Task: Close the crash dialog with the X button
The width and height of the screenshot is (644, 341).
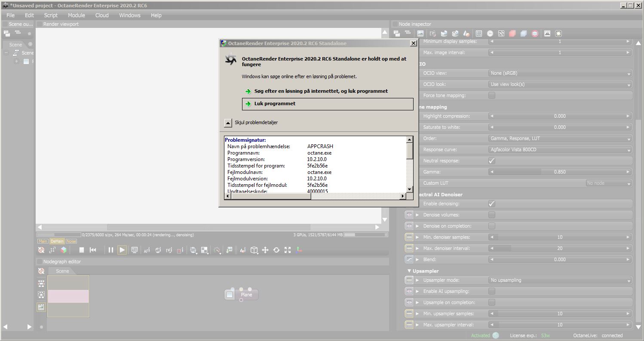Action: point(413,43)
